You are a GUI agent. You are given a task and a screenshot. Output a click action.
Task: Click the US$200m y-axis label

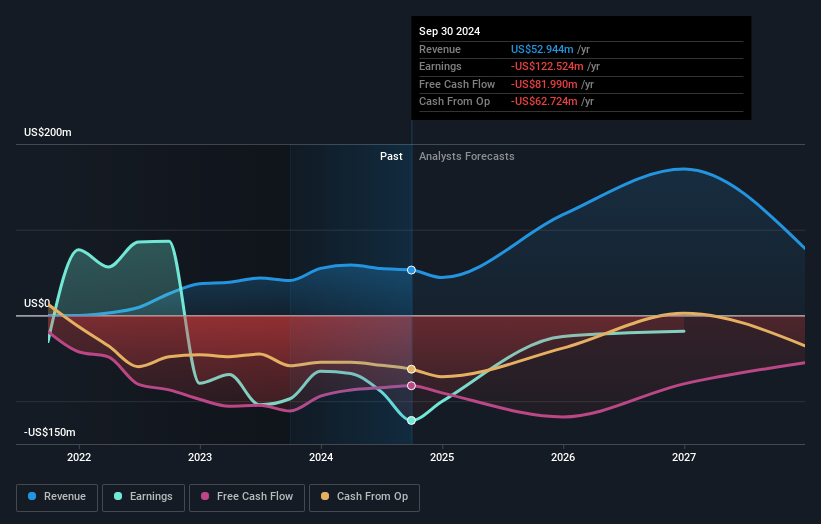pyautogui.click(x=48, y=132)
